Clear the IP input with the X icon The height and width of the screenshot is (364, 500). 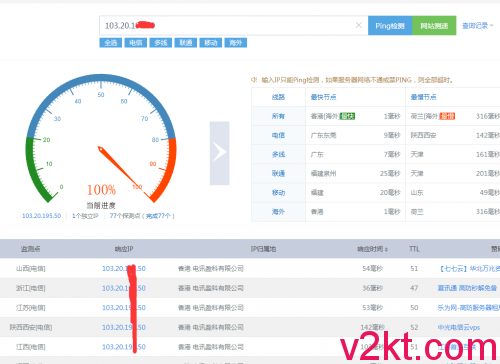click(359, 25)
